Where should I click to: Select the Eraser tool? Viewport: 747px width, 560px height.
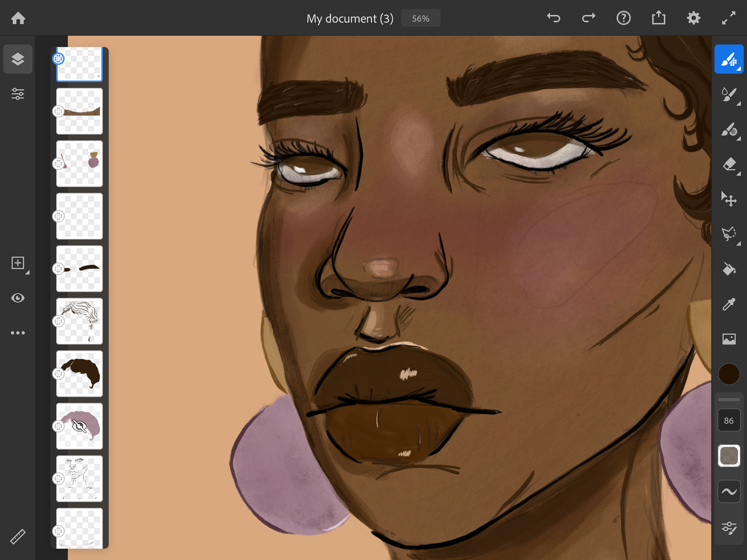click(728, 164)
